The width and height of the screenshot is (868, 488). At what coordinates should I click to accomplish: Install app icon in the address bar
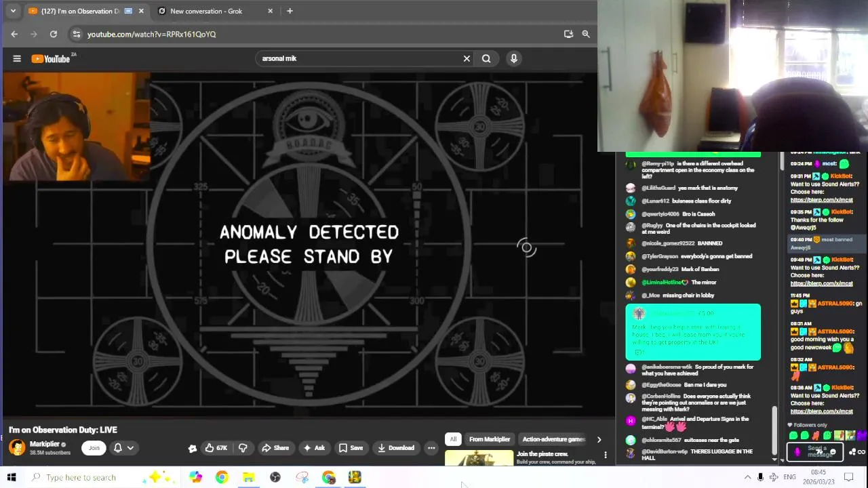coord(568,34)
